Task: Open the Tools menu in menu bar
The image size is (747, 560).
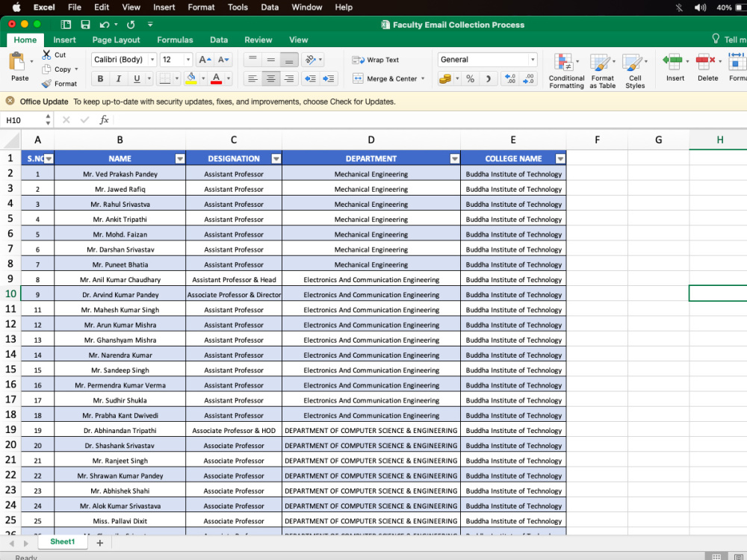Action: pyautogui.click(x=238, y=7)
